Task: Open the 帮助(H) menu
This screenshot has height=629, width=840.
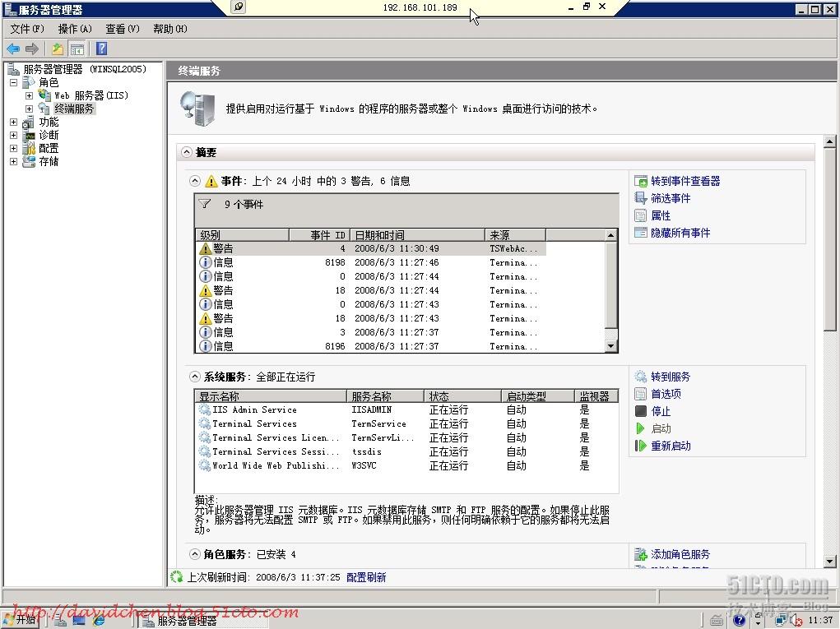Action: (x=170, y=29)
